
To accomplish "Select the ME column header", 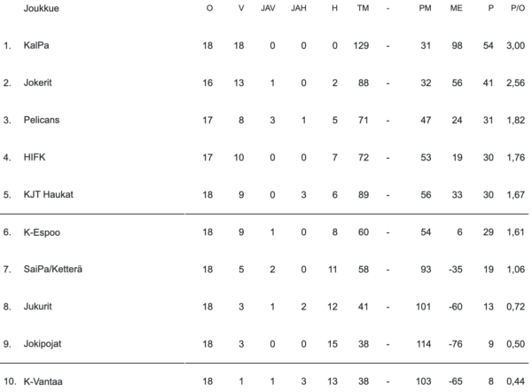I will pos(456,7).
